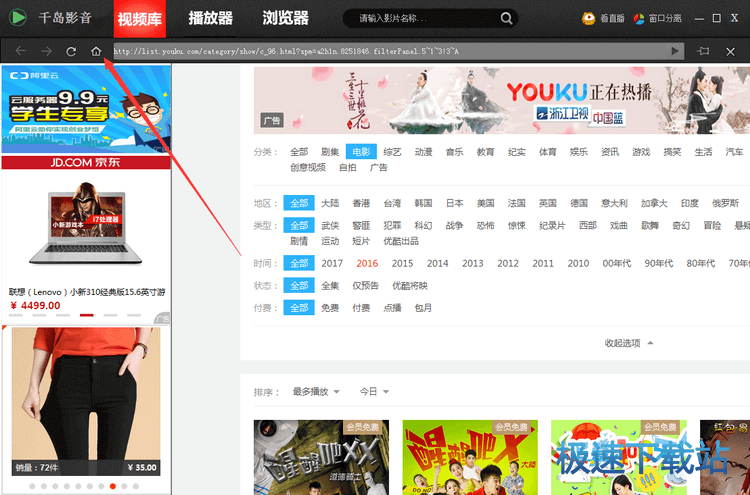Switch to the 浏览器 tab
750x495 pixels.
pyautogui.click(x=286, y=18)
